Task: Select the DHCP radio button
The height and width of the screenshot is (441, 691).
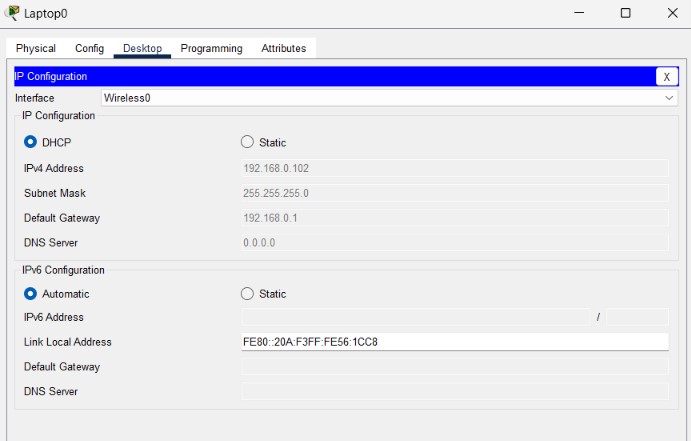Action: point(30,142)
